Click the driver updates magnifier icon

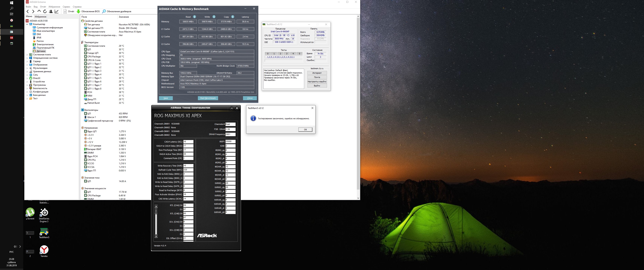(104, 11)
